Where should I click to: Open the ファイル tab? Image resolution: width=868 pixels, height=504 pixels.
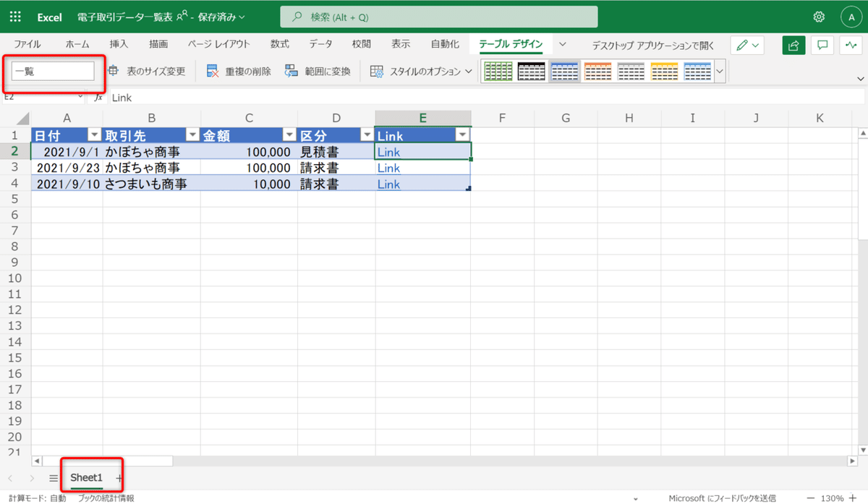(x=27, y=44)
